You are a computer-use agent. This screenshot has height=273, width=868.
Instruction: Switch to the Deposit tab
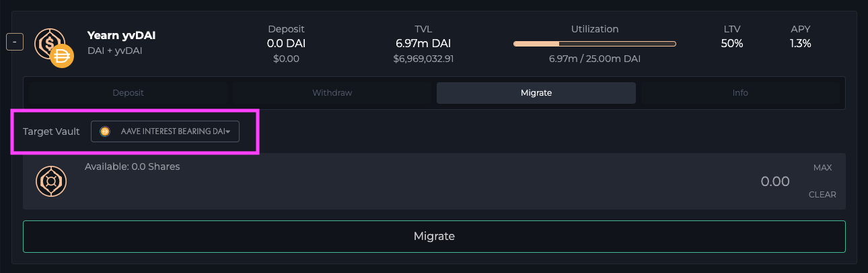tap(128, 93)
